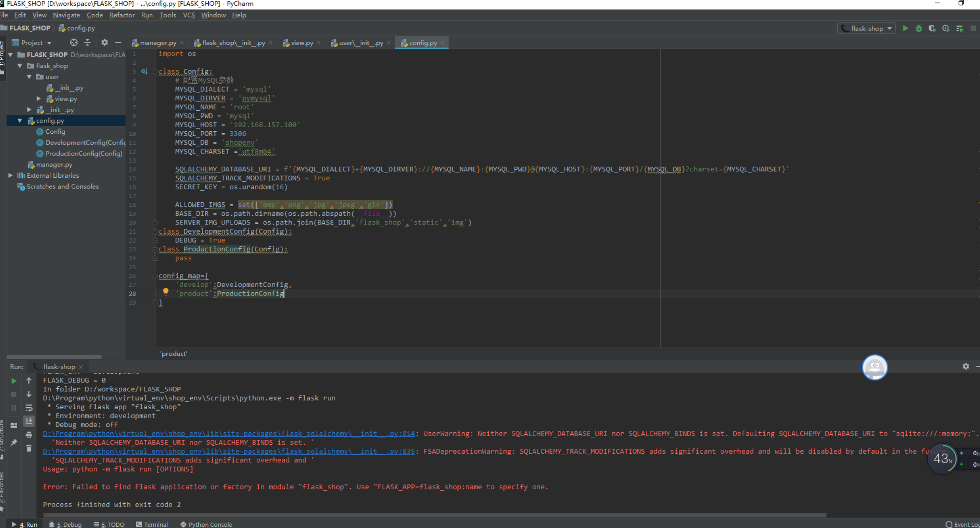Start debugging with the green bug icon

pyautogui.click(x=919, y=28)
